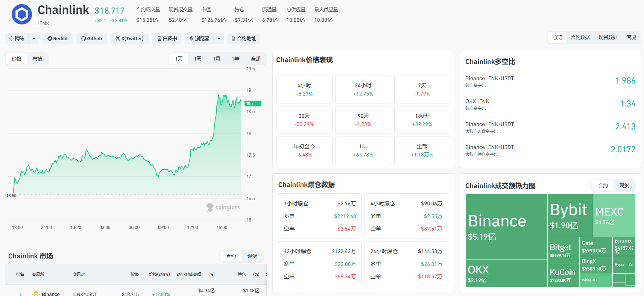Click the Binance exchange icon in market table
This screenshot has height=296, width=644.
pyautogui.click(x=36, y=293)
